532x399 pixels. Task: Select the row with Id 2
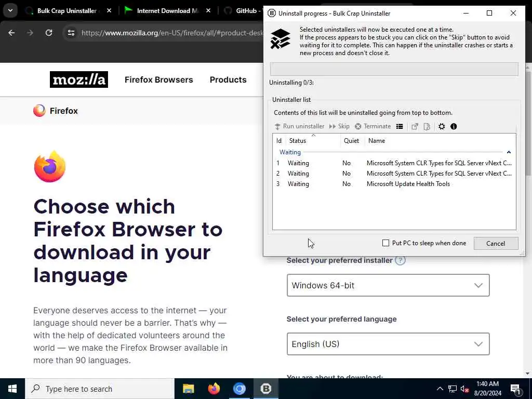tap(394, 174)
